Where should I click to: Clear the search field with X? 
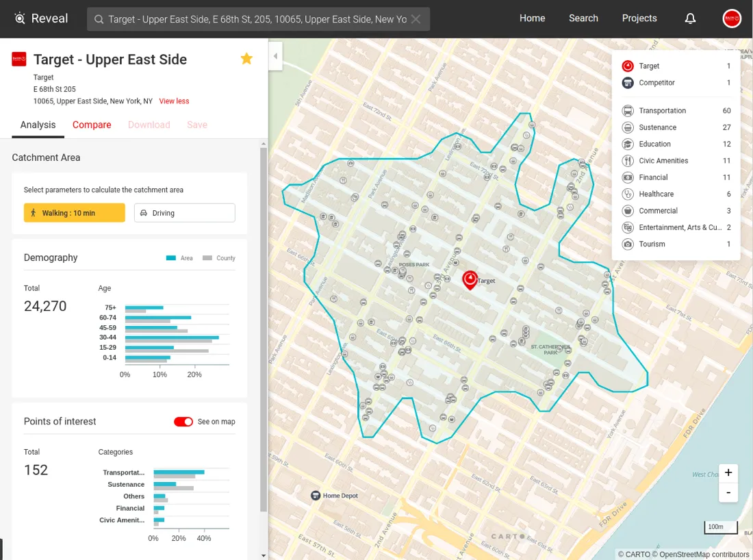click(x=416, y=19)
